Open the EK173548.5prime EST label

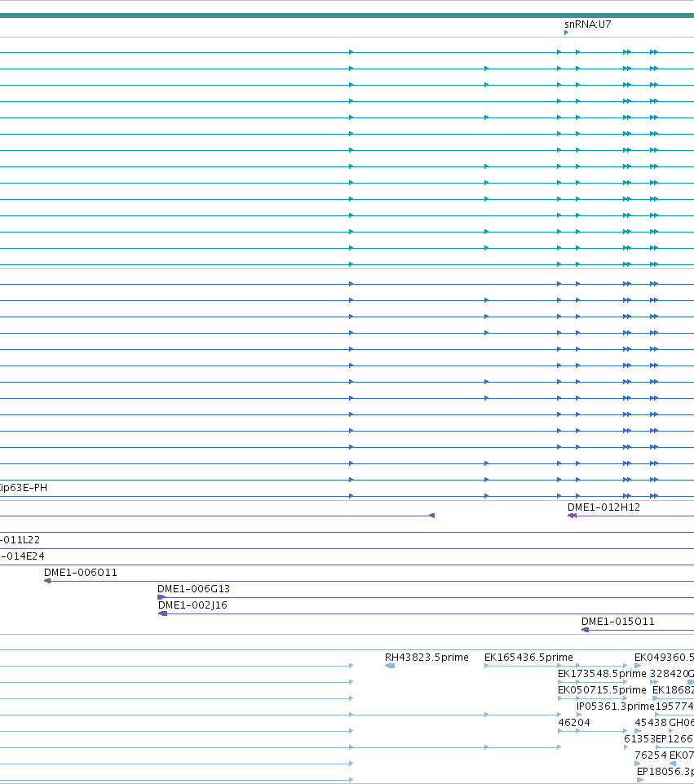point(602,674)
